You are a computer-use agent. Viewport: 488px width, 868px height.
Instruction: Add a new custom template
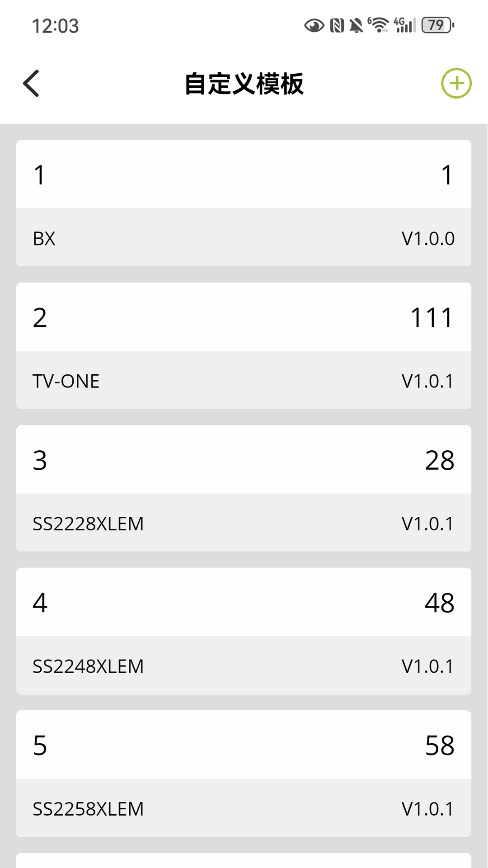[456, 84]
